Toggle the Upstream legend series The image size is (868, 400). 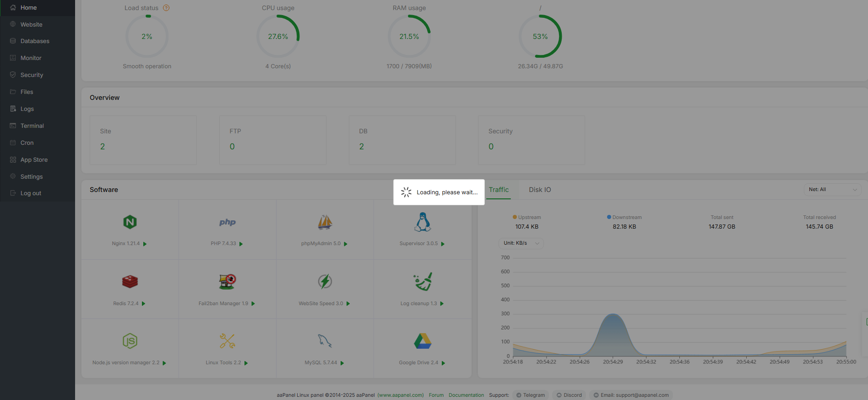[x=527, y=217]
